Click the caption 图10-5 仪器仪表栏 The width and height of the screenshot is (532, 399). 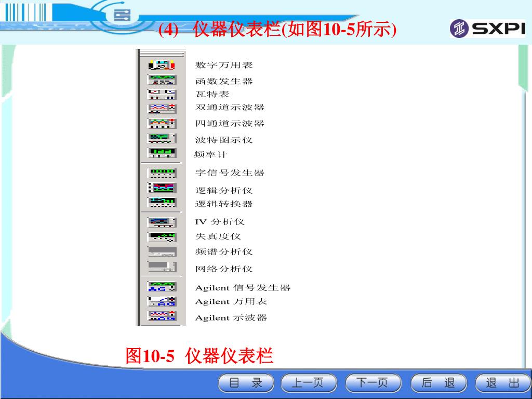[x=199, y=356]
